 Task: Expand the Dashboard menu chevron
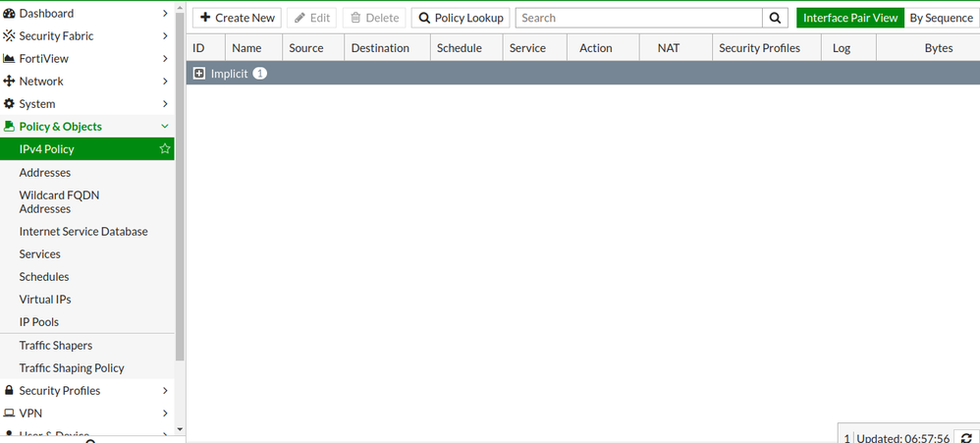(165, 13)
